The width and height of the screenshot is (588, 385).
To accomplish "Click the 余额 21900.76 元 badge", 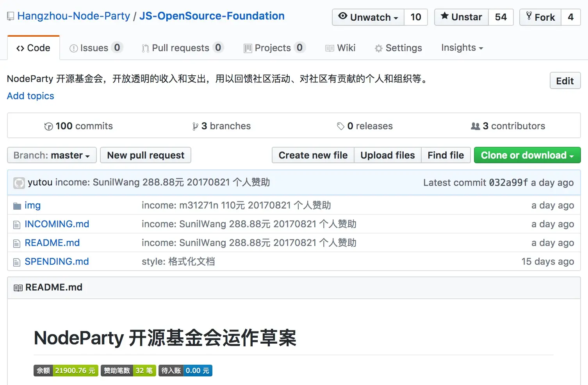I will pos(66,371).
